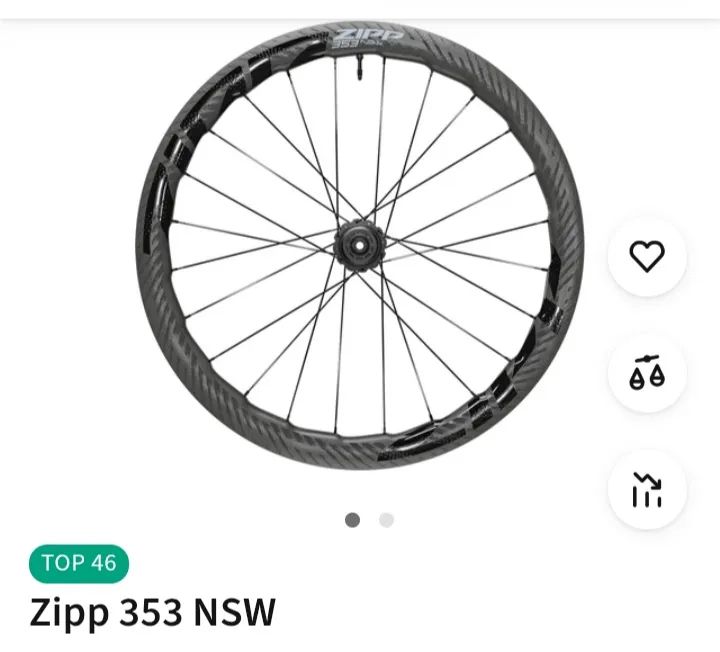The height and width of the screenshot is (652, 720).
Task: Select the first image carousel dot
Action: pyautogui.click(x=352, y=520)
